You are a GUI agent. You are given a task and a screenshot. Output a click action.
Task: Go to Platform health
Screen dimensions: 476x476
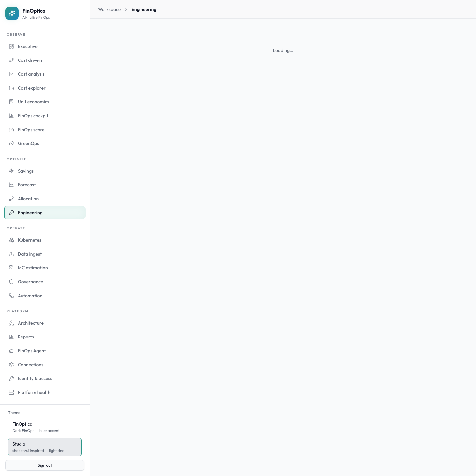(x=45, y=392)
